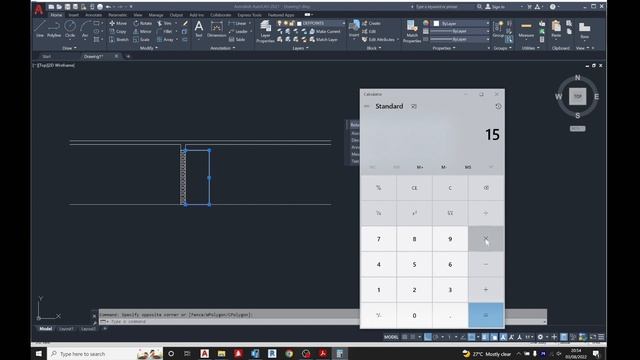This screenshot has width=640, height=360.
Task: Click the Windows taskbar search box
Action: coord(105,354)
